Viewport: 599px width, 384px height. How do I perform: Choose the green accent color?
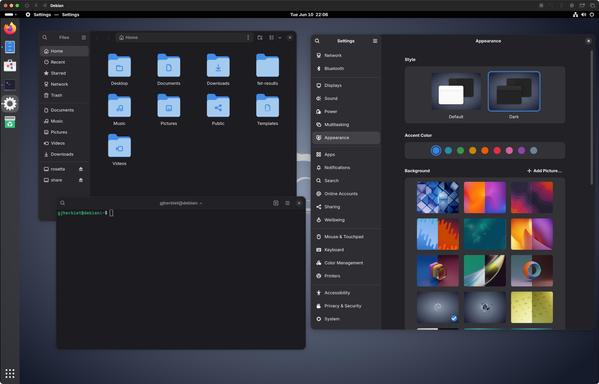pos(460,151)
